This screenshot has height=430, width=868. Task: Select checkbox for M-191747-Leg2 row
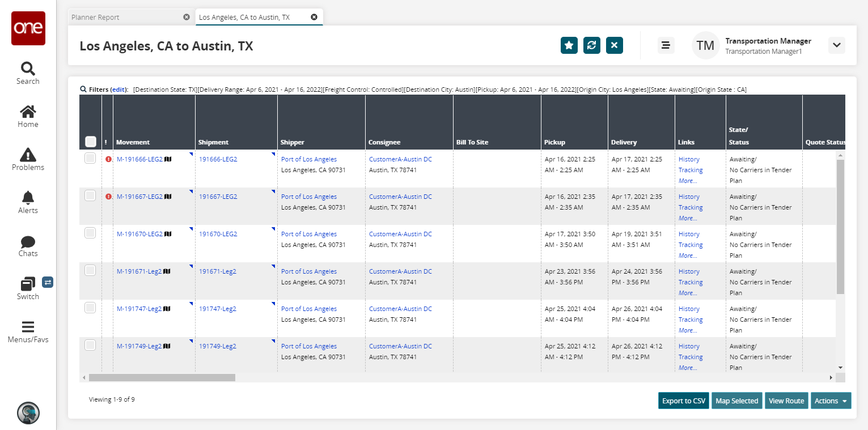point(90,308)
